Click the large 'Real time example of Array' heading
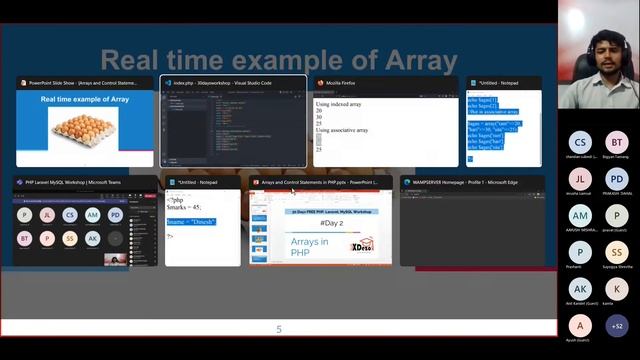Screen dimensions: 640x360 coord(279,60)
